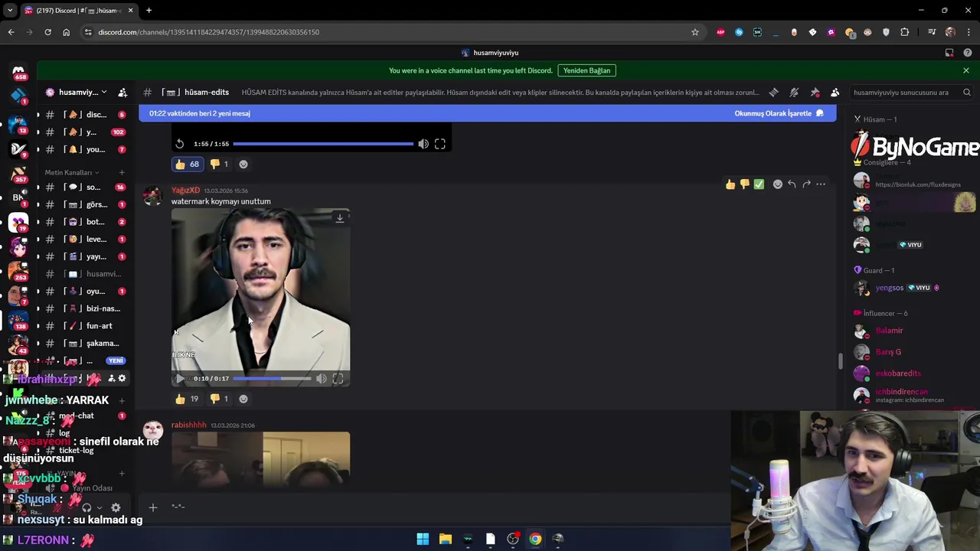Open member yengsos in member list
Screen dimensions: 980x551
coord(890,288)
